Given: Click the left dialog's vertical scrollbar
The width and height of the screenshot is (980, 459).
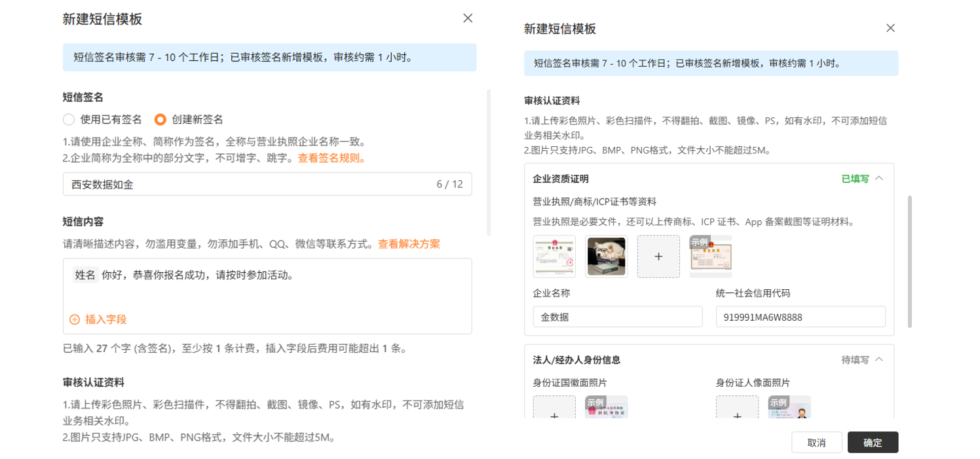Looking at the screenshot, I should point(489,163).
